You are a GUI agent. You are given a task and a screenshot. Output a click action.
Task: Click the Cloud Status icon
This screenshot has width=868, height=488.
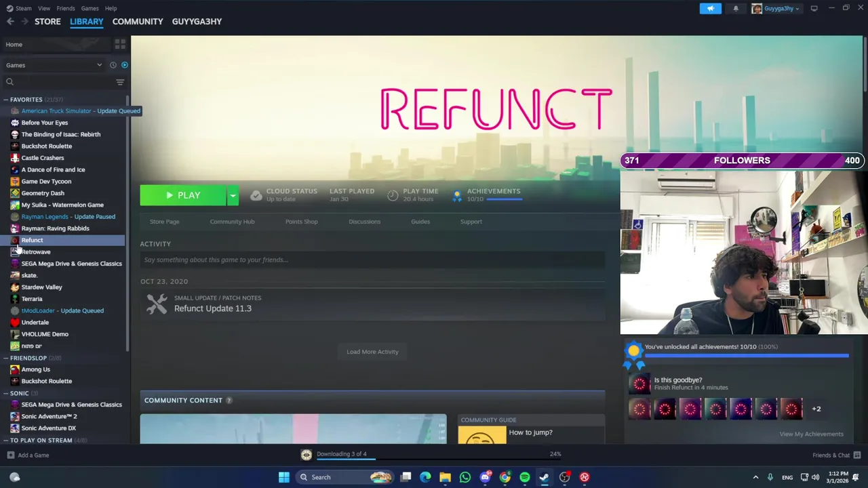click(x=256, y=195)
